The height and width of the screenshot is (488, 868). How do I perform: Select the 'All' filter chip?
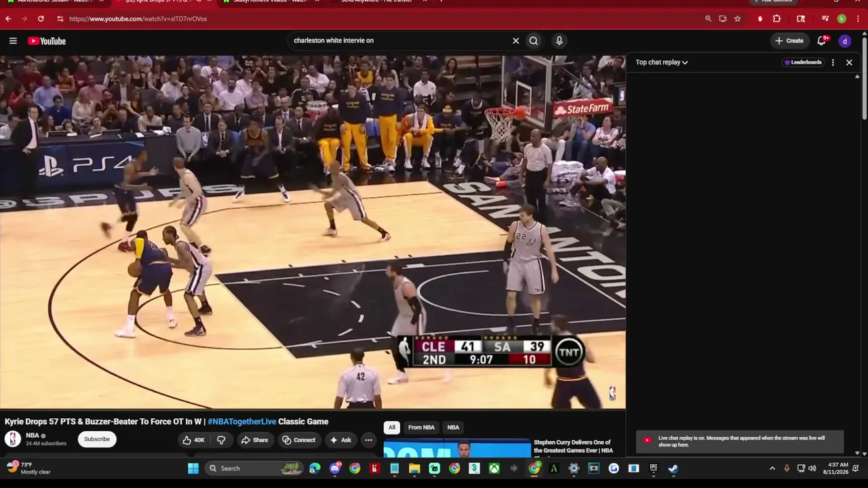tap(391, 428)
